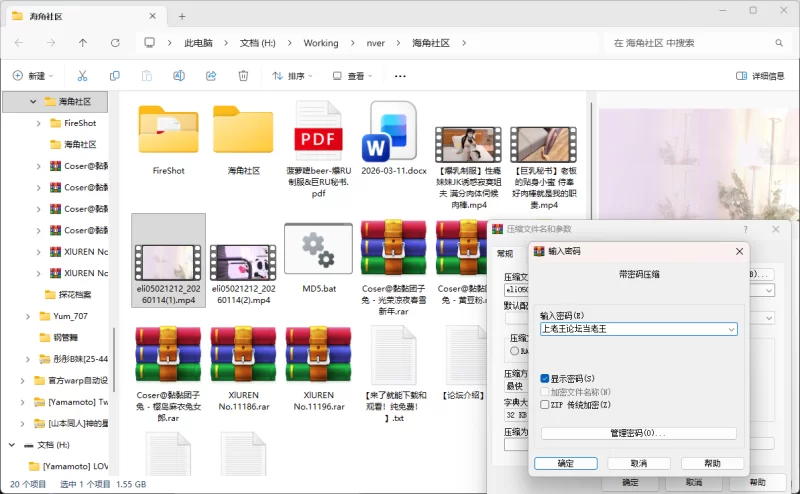Uncheck the 显示密码 checkbox
This screenshot has width=800, height=494.
coord(545,379)
